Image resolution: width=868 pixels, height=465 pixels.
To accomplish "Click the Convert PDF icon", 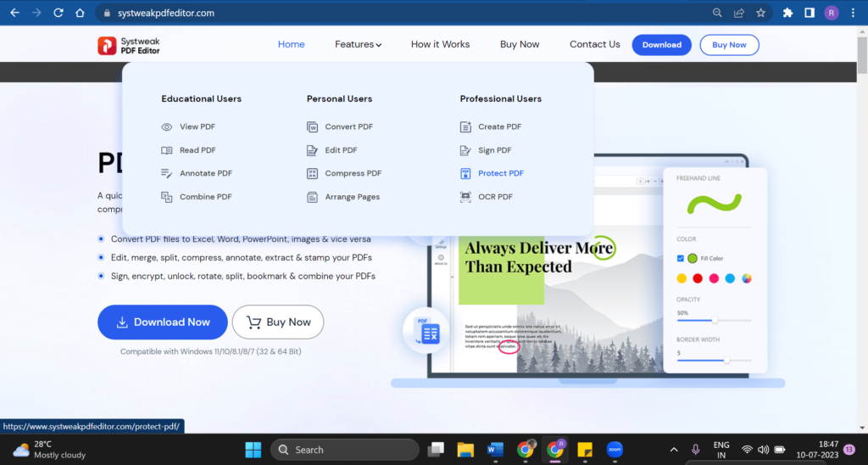I will tap(312, 127).
